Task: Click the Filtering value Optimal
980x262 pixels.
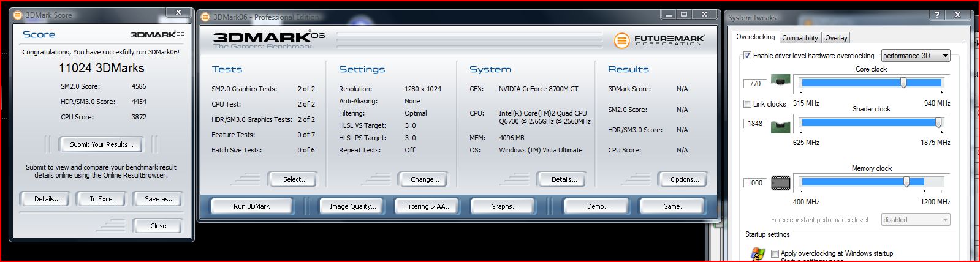Action: point(416,113)
